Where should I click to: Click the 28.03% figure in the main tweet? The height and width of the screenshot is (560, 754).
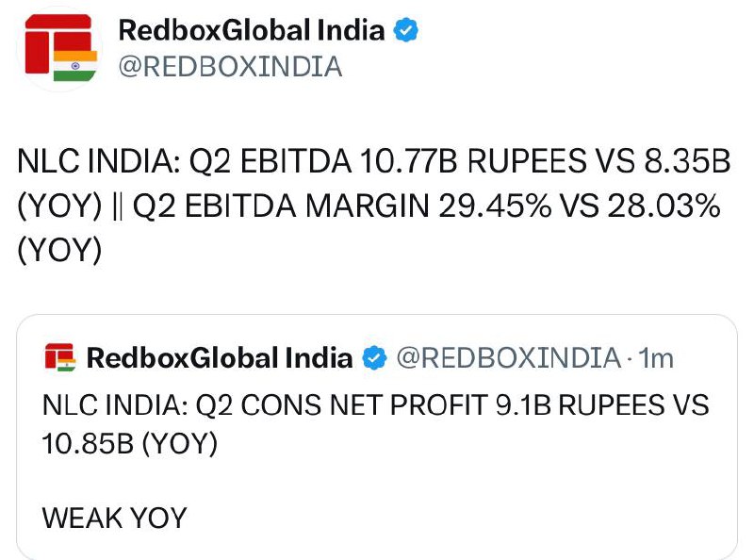(x=664, y=206)
